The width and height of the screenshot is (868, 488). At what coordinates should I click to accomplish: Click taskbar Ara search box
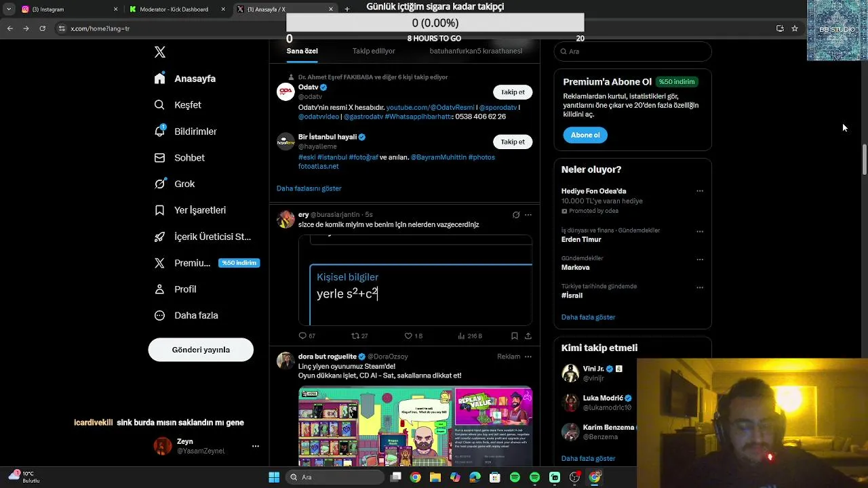point(336,477)
